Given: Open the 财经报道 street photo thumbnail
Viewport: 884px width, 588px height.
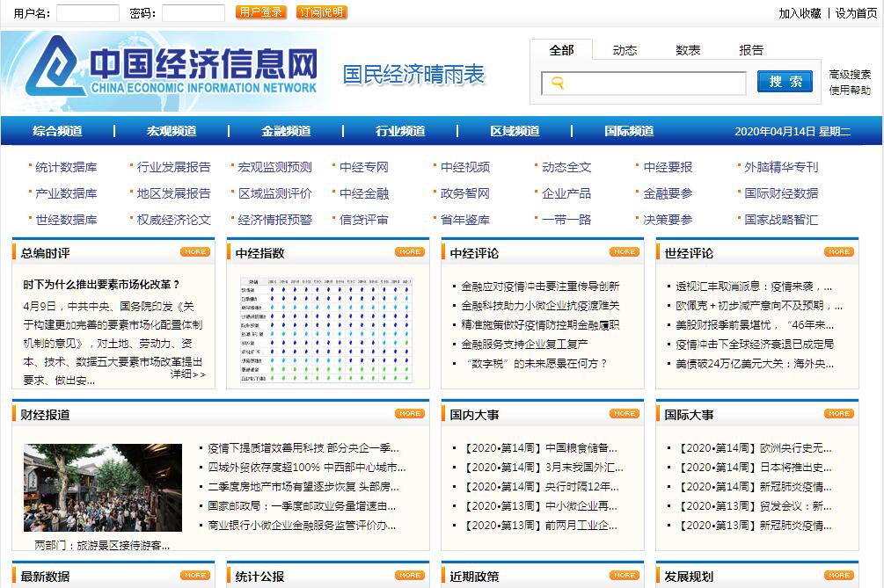Looking at the screenshot, I should click(103, 488).
